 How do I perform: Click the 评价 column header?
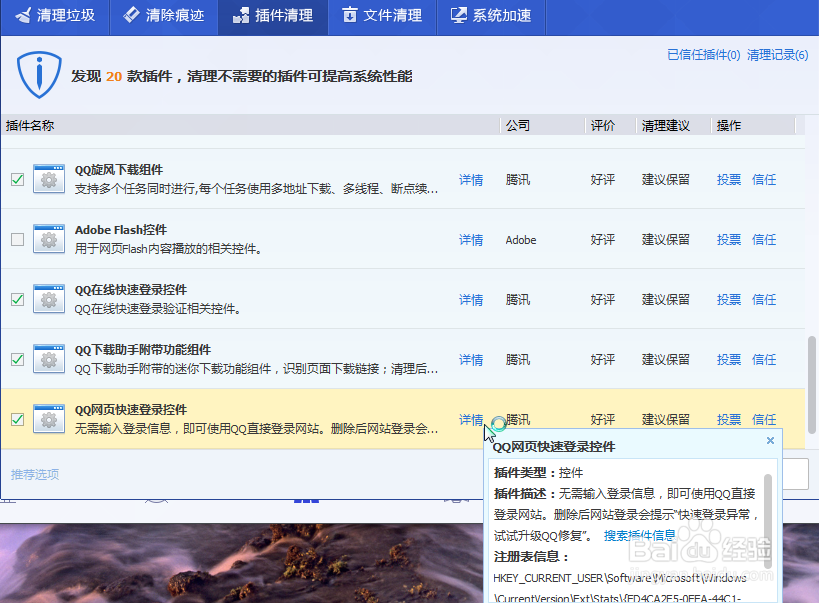click(x=610, y=125)
